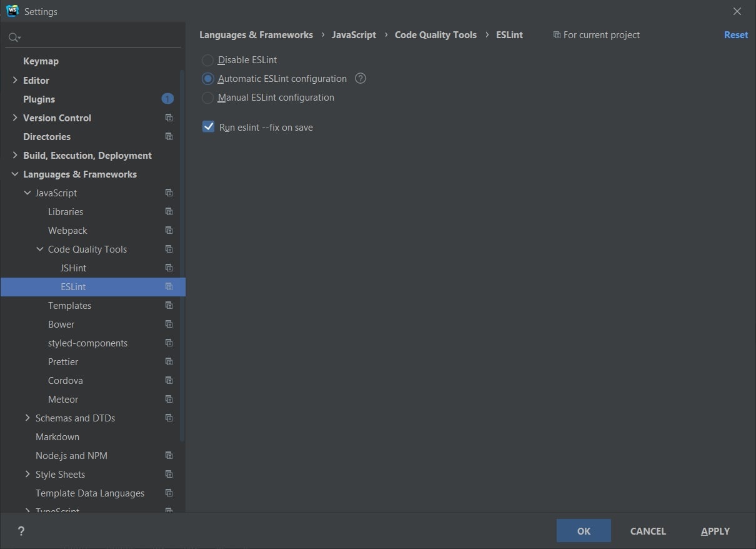Select Automatic ESLint configuration radio button
This screenshot has width=756, height=549.
click(x=207, y=79)
